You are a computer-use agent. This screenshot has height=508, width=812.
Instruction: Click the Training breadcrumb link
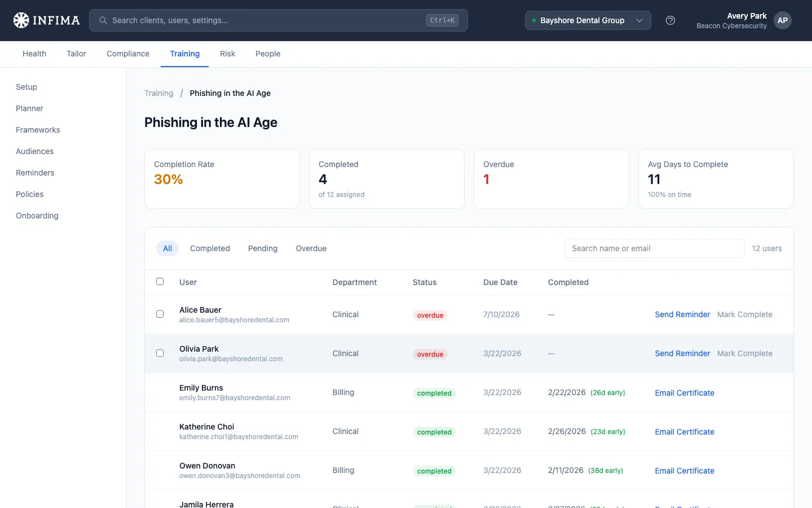coord(159,93)
